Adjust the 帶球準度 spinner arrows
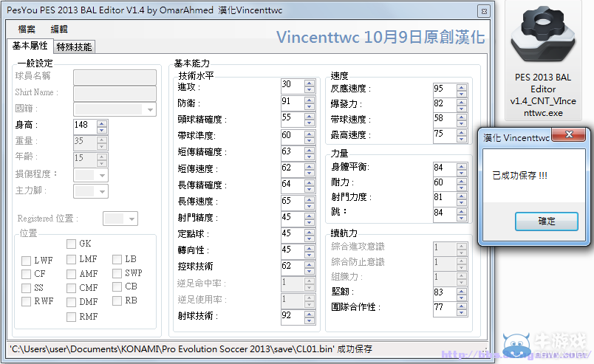 click(x=310, y=137)
